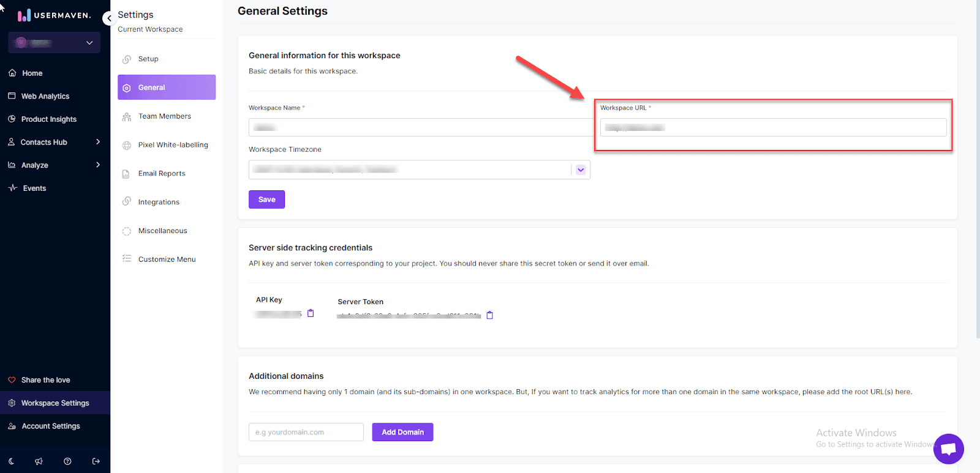
Task: Open announcements megaphone icon
Action: [39, 461]
